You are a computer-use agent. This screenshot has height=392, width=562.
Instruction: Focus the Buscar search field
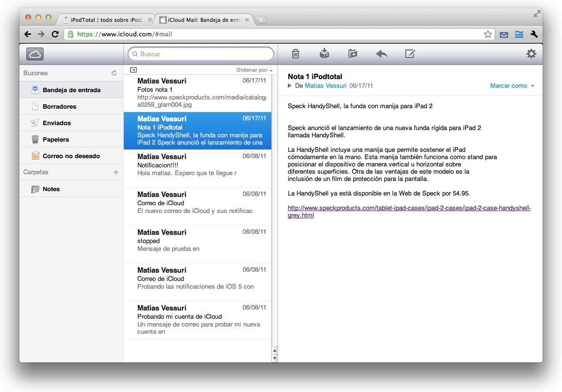click(x=201, y=54)
